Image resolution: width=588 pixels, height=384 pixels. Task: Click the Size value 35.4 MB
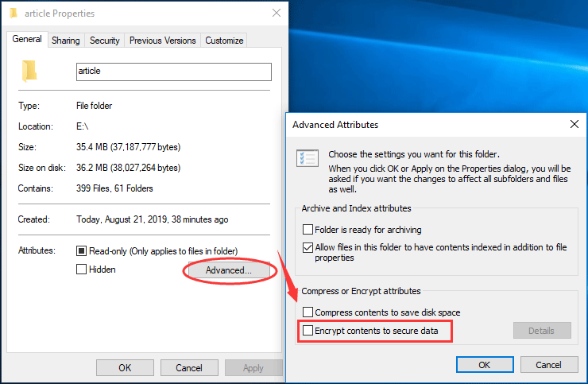[128, 147]
